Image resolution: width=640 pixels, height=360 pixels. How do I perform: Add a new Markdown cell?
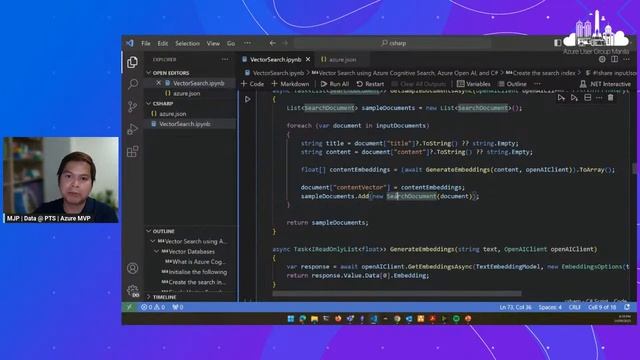pyautogui.click(x=290, y=84)
